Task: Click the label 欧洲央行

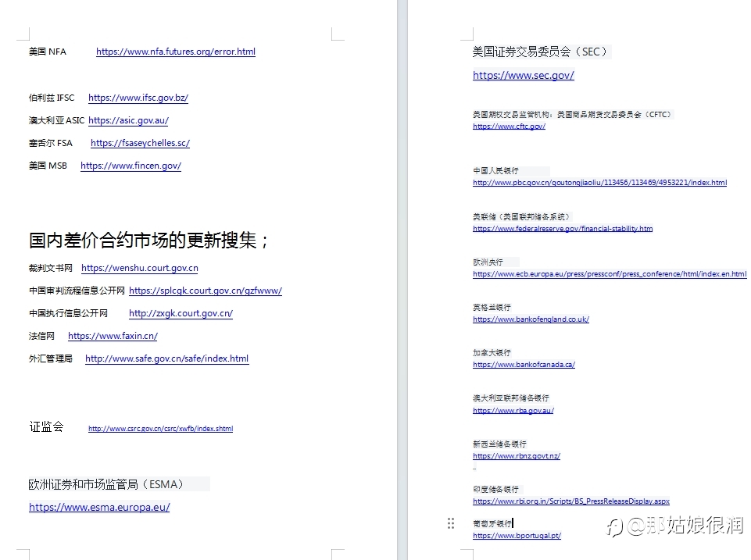Action: (x=488, y=262)
